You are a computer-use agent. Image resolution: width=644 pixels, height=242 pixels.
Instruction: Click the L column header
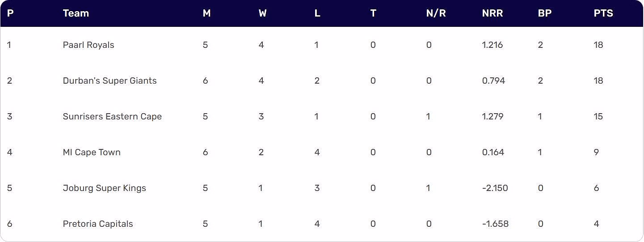317,13
